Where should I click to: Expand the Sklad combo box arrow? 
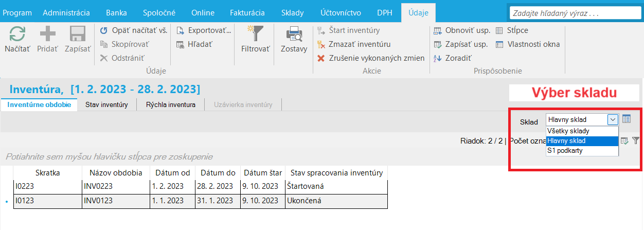coord(612,119)
